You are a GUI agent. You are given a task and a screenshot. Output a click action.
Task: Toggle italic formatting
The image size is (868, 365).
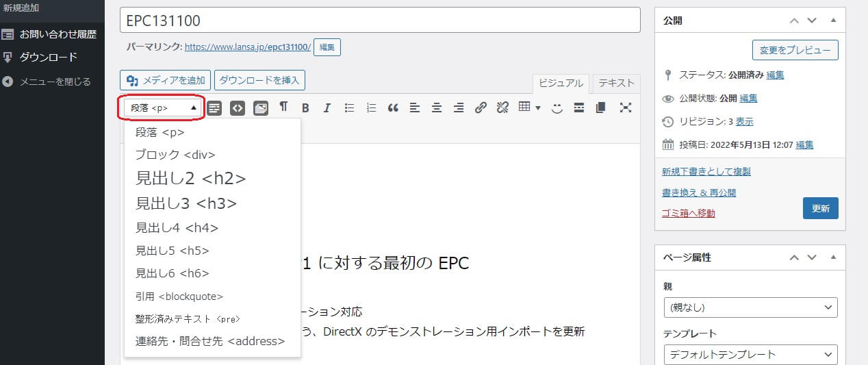[x=327, y=108]
